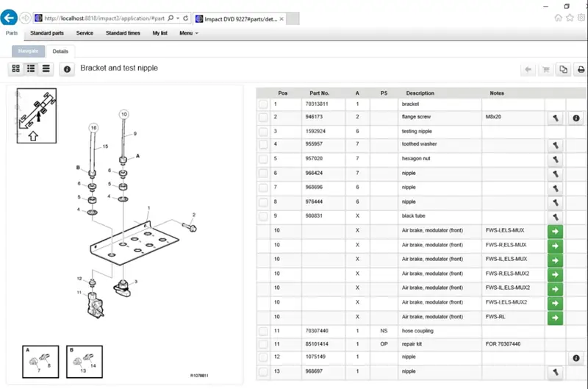
Task: Check the box for testing nipple 1592924
Action: pos(263,132)
